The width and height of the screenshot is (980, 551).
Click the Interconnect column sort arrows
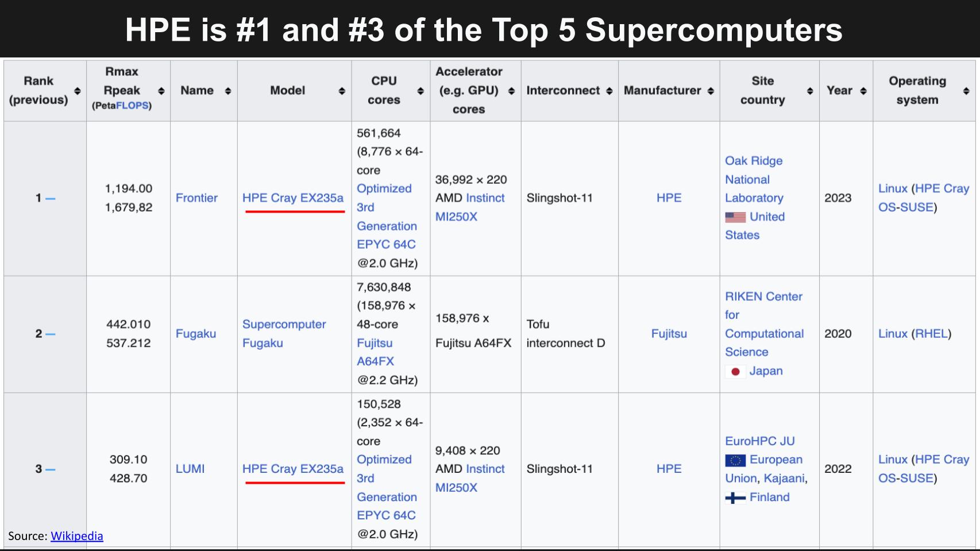[x=609, y=91]
